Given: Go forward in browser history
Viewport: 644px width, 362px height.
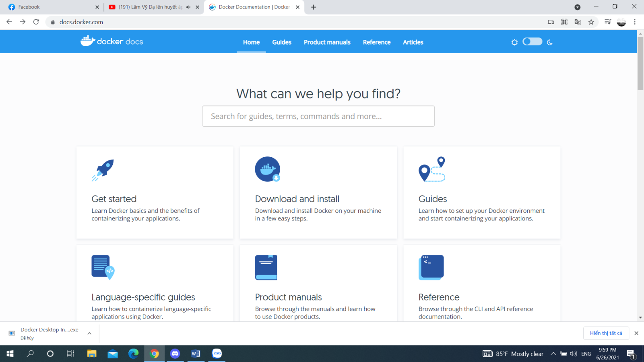Looking at the screenshot, I should pyautogui.click(x=23, y=22).
